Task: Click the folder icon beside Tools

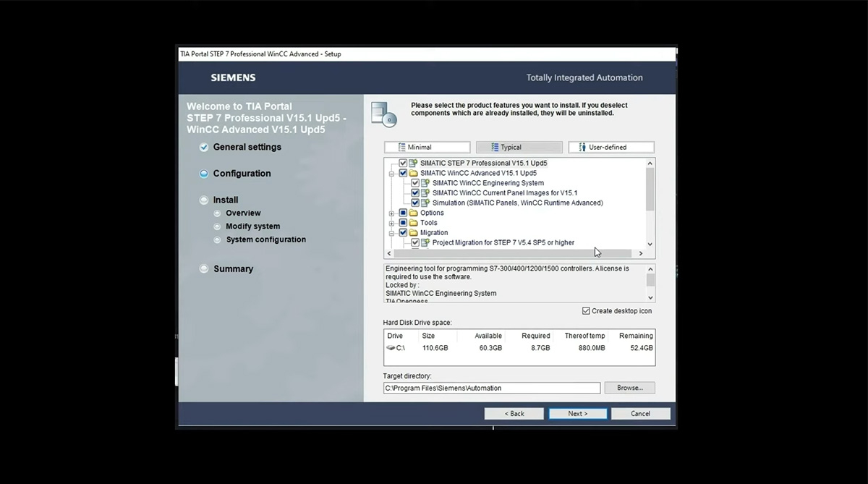Action: pos(414,223)
